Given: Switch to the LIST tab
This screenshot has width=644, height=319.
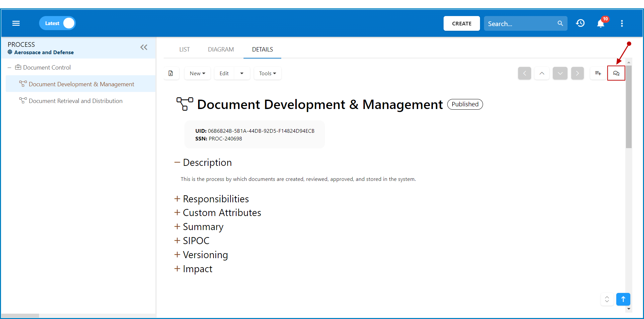Looking at the screenshot, I should [x=184, y=49].
